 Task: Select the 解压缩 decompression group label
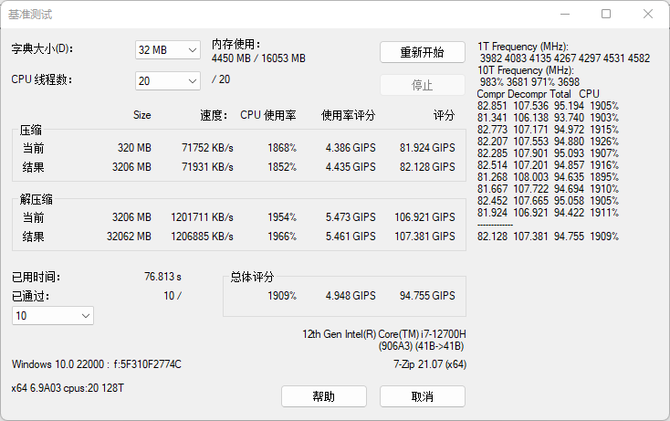coord(37,199)
